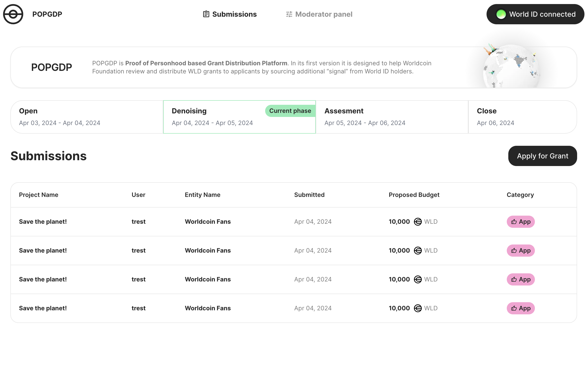Click the POPGDP circular logo icon
The image size is (588, 368).
click(x=13, y=14)
